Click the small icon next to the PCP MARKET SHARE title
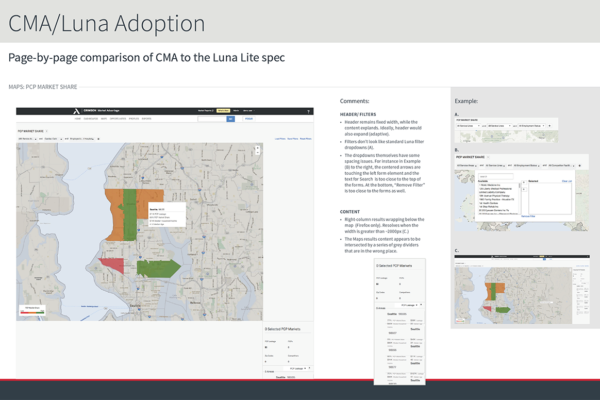600x400 pixels. pyautogui.click(x=47, y=131)
